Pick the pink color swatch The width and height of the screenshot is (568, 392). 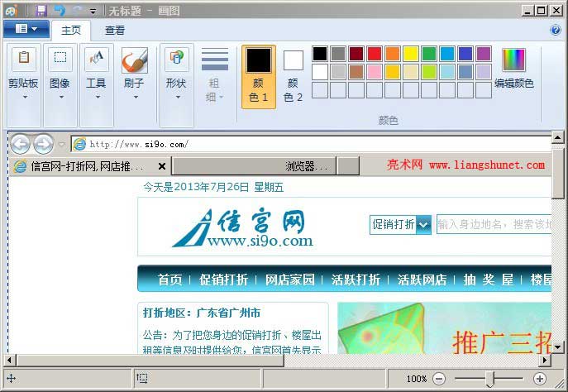point(375,72)
